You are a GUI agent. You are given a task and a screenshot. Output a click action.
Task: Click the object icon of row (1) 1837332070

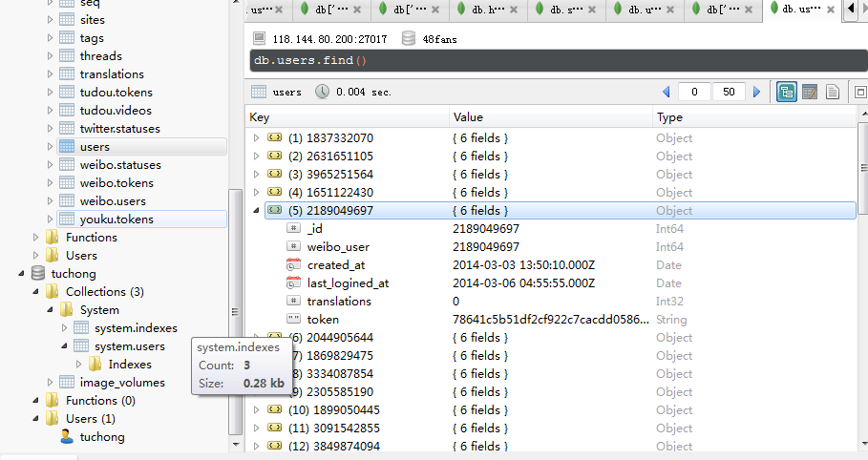(x=275, y=137)
